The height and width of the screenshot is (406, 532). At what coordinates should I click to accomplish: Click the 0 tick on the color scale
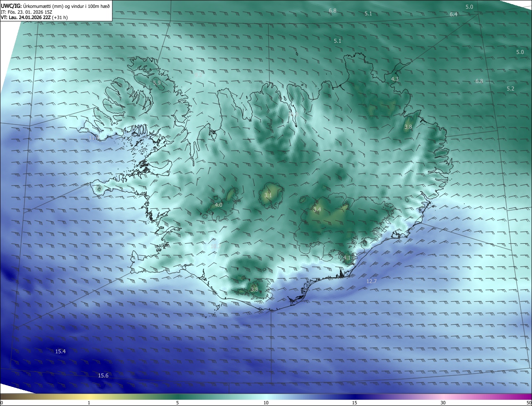(x=2, y=403)
